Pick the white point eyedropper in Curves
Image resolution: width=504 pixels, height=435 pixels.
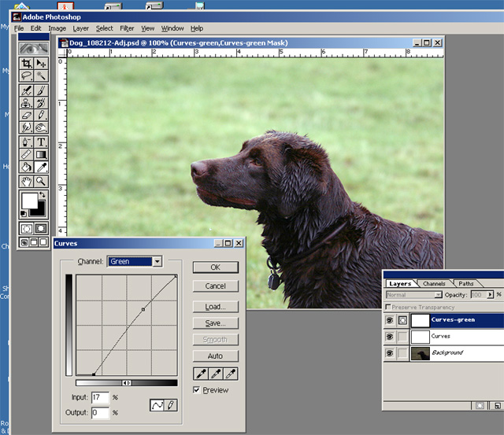point(231,374)
